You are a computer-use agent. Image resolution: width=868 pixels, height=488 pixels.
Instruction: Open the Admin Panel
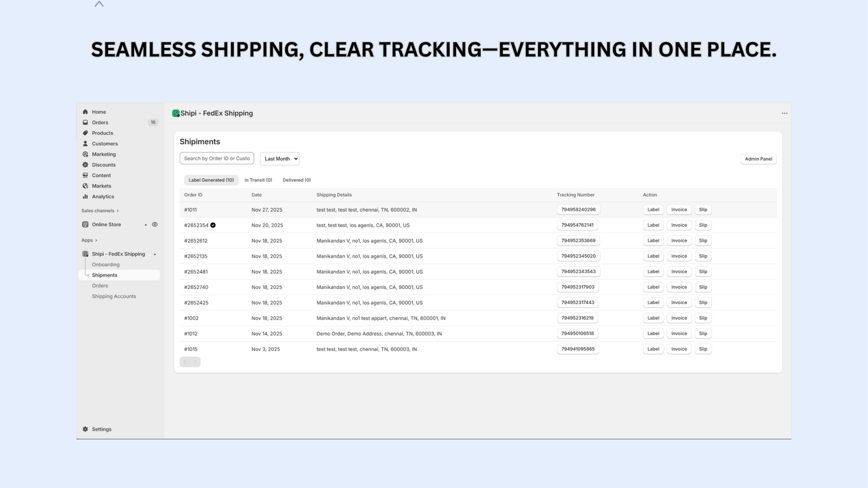pyautogui.click(x=758, y=158)
